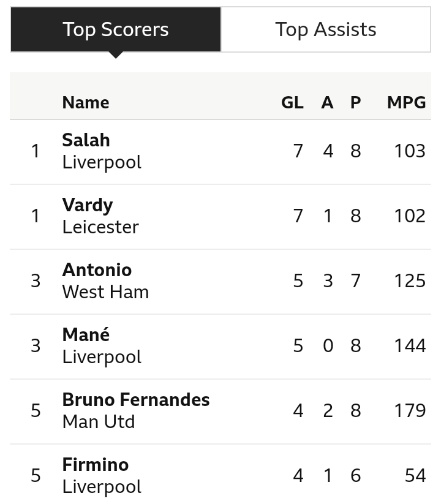441x504 pixels.
Task: Select the Antonio player row
Action: point(221,281)
